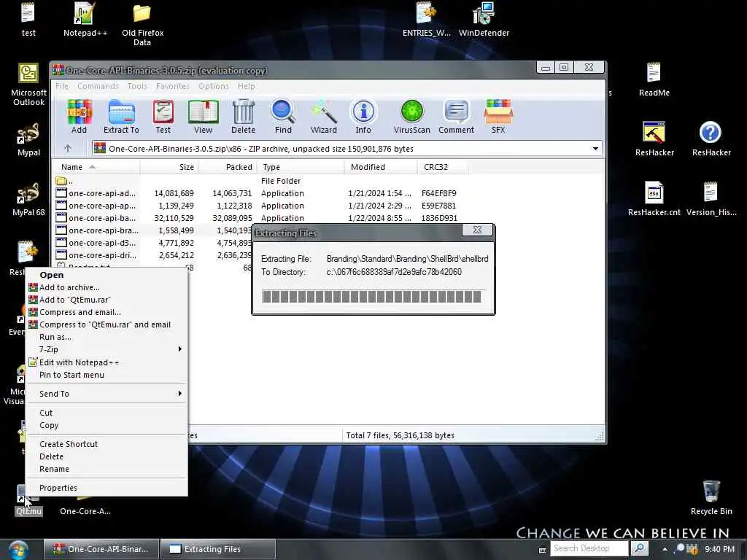Select the ENTRIES_W... desktop file icon
The image size is (747, 560).
click(x=426, y=20)
